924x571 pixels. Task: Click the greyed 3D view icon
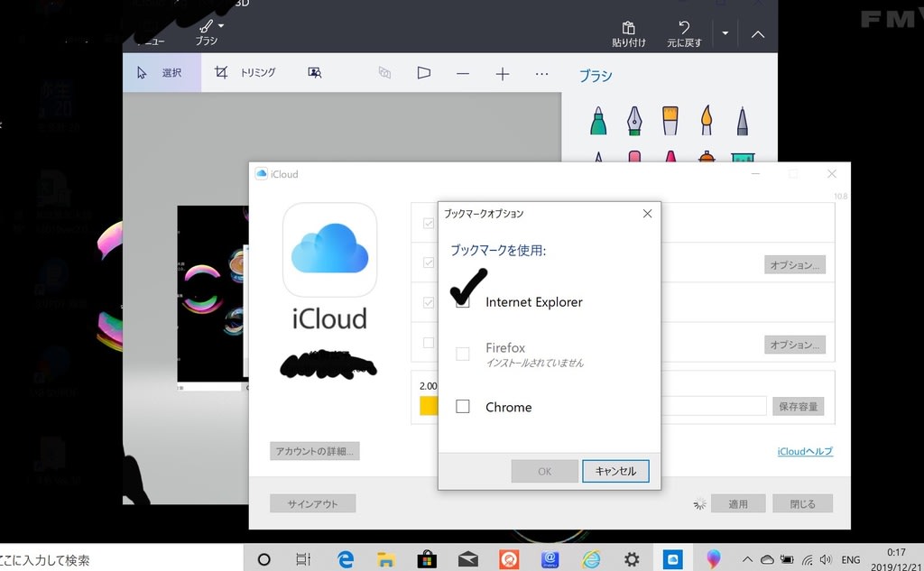click(x=384, y=72)
